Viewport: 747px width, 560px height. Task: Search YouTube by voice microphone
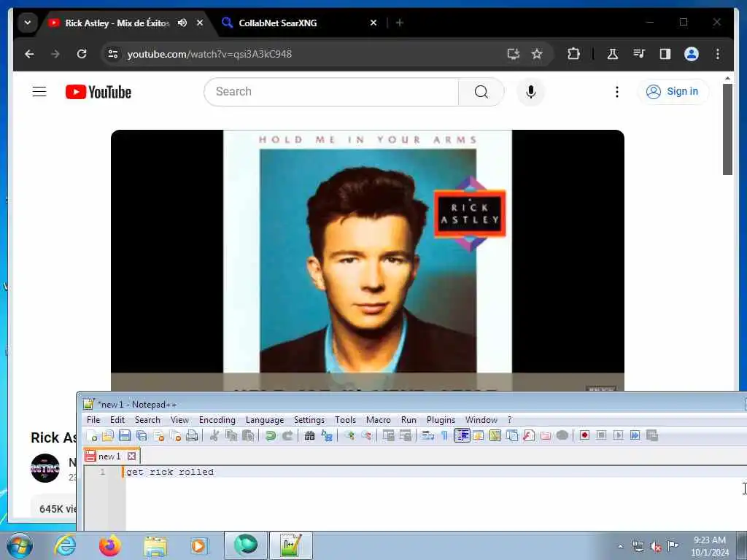[x=531, y=91]
